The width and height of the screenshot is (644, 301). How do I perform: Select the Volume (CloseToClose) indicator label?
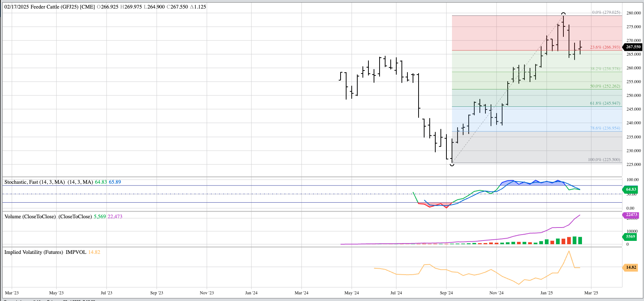coord(30,216)
